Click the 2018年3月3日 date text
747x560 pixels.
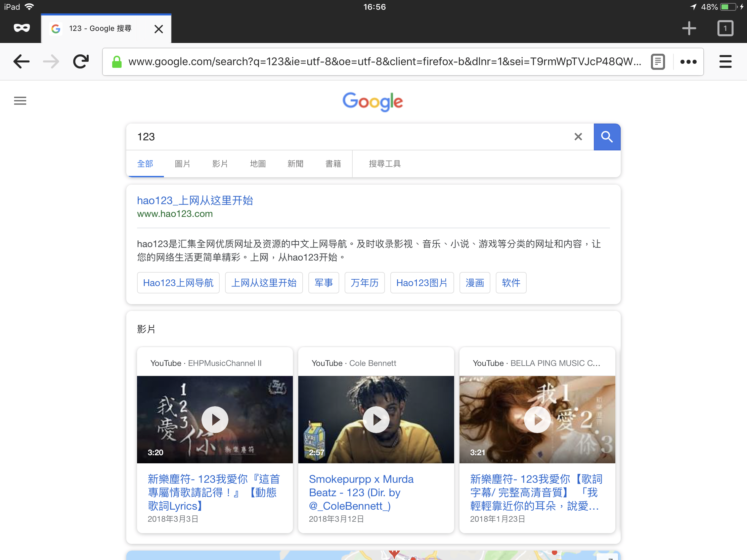tap(173, 519)
